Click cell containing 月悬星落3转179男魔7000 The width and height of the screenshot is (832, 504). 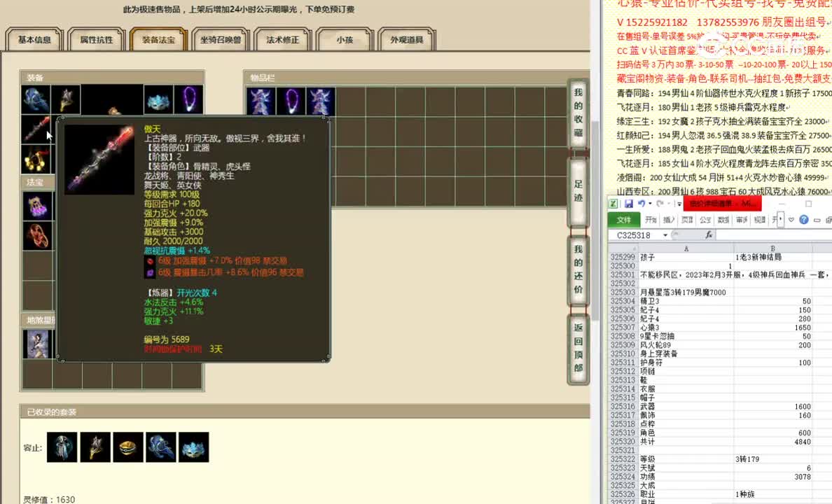tap(686, 293)
